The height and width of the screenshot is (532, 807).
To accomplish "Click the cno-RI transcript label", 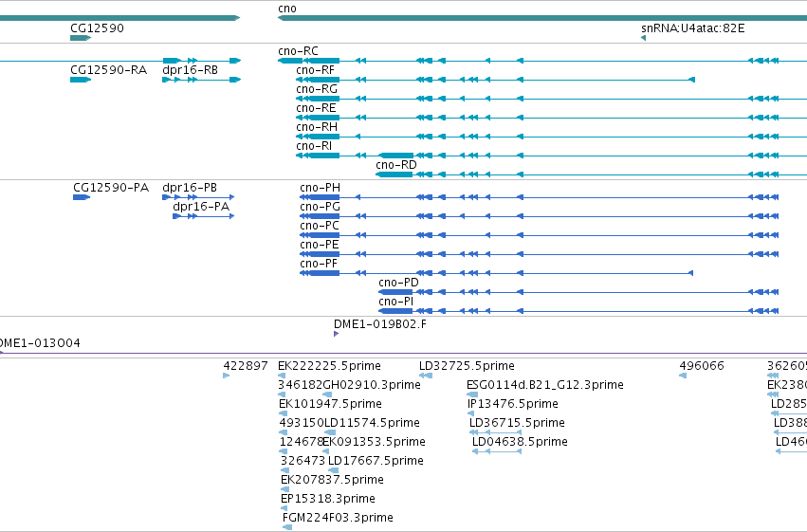I will (x=314, y=146).
